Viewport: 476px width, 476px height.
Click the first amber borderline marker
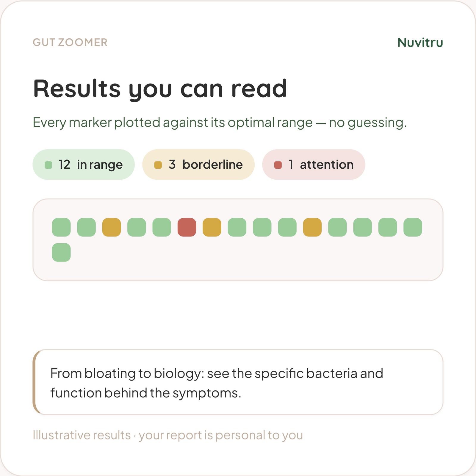(112, 227)
